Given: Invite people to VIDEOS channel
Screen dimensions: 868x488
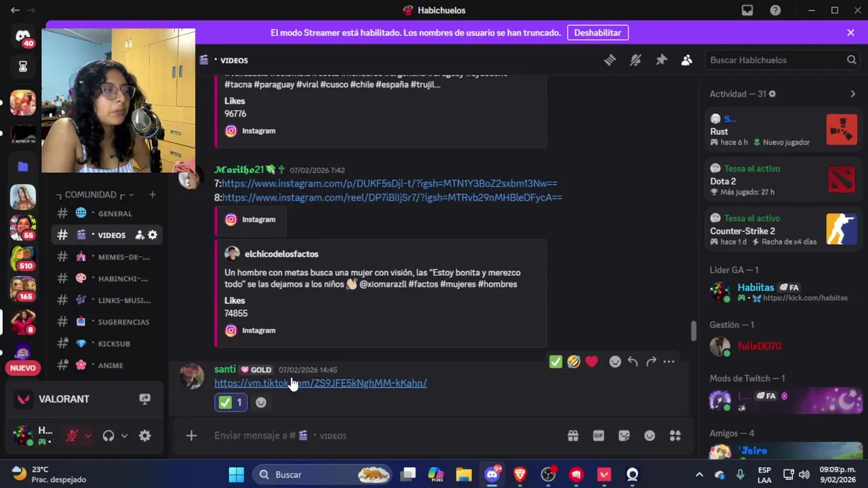Looking at the screenshot, I should pyautogui.click(x=140, y=235).
